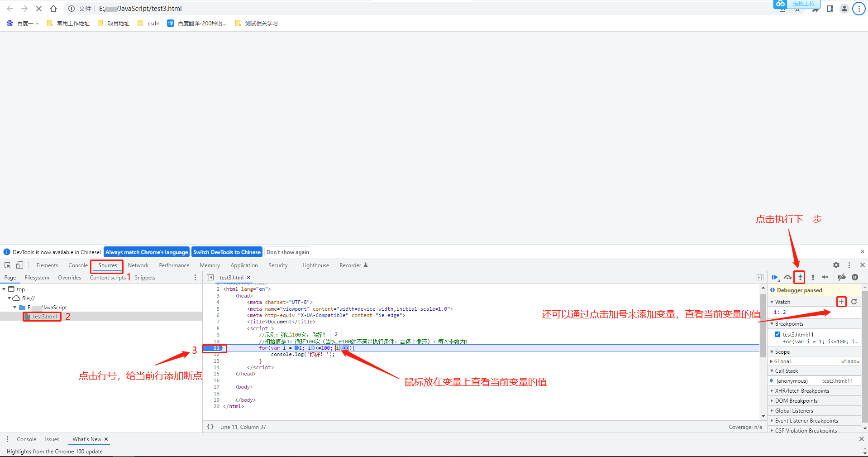Step over next function call
Screen dimensions: 868x457
tap(788, 278)
